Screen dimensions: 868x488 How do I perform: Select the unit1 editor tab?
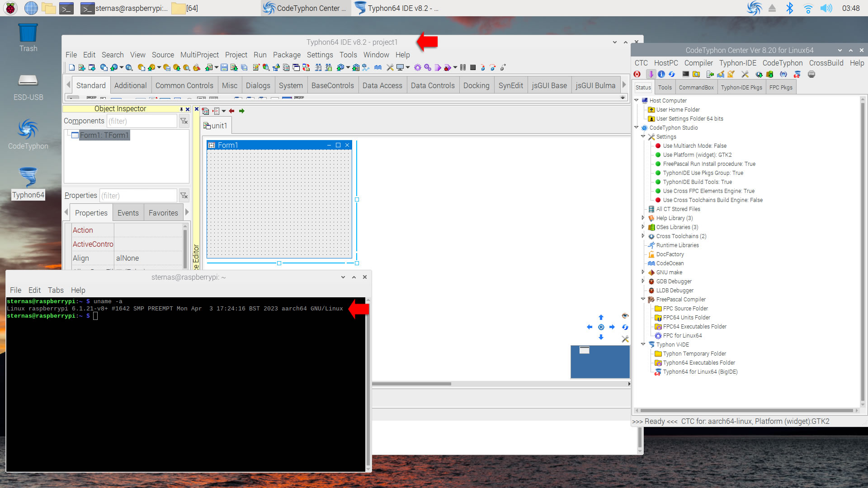coord(216,126)
